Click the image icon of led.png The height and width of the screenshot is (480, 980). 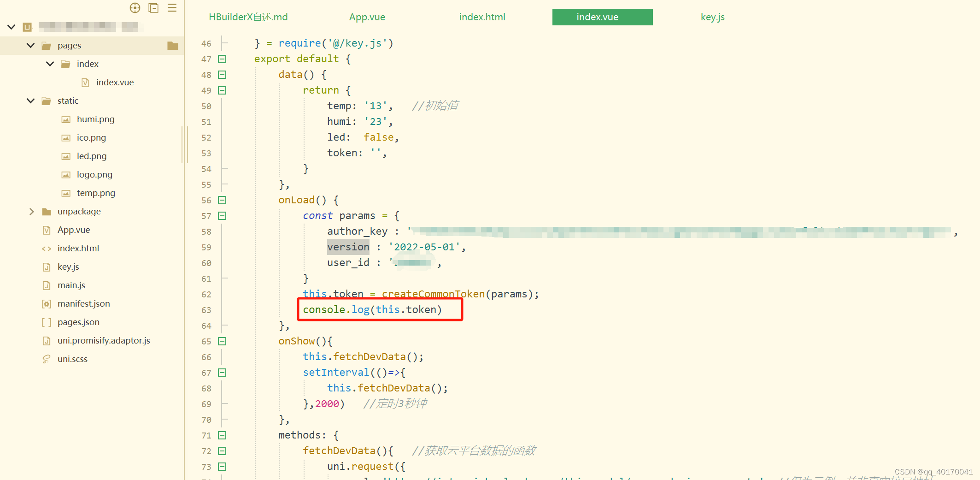pos(66,156)
